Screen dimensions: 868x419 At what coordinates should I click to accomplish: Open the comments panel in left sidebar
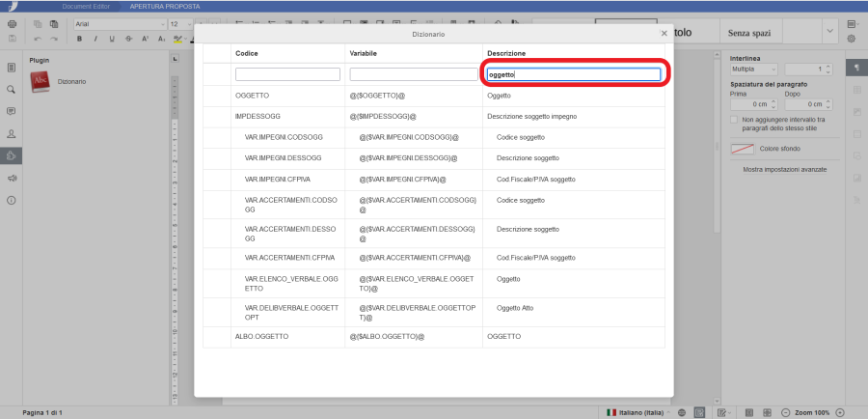click(x=12, y=111)
